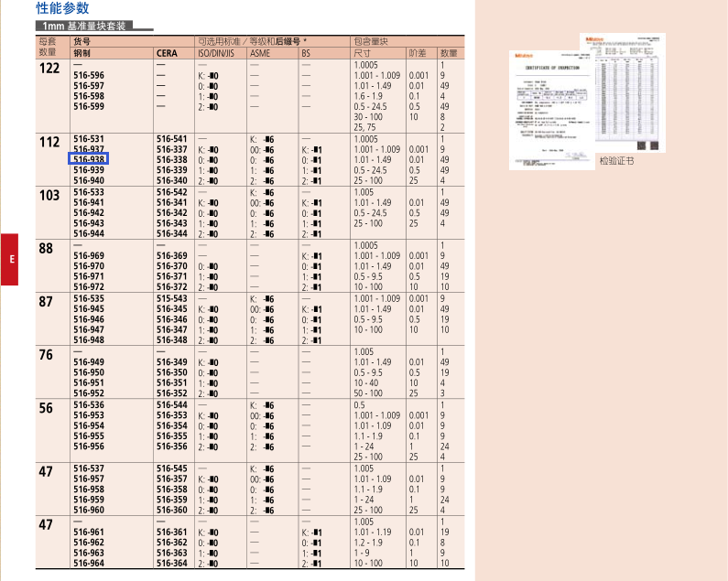The image size is (728, 581).
Task: Click part number 516-533
Action: [89, 192]
